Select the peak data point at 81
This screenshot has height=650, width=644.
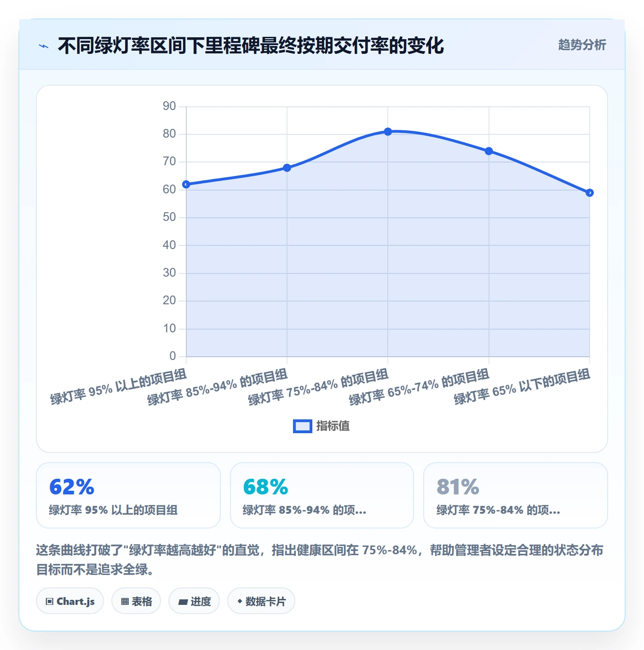pyautogui.click(x=388, y=132)
